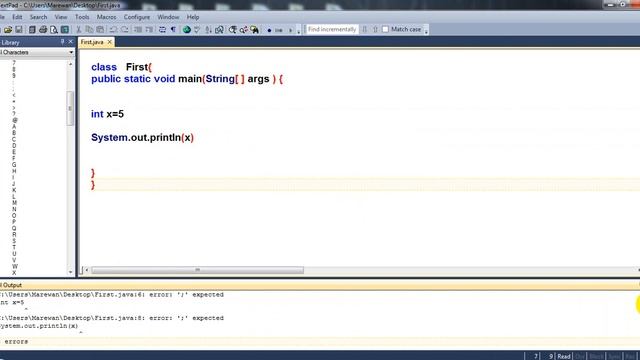Show visible spaces with the paragraph mark icon
Image resolution: width=640 pixels, height=360 pixels.
173,29
